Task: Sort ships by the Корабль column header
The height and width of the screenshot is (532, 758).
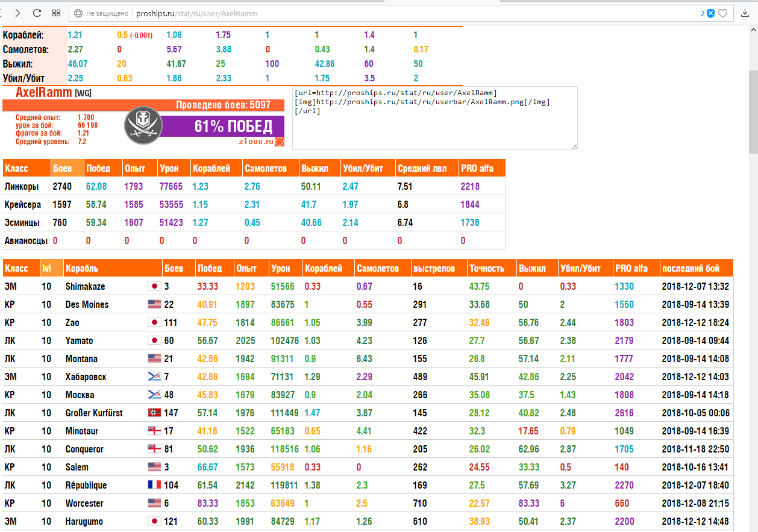Action: [x=113, y=268]
